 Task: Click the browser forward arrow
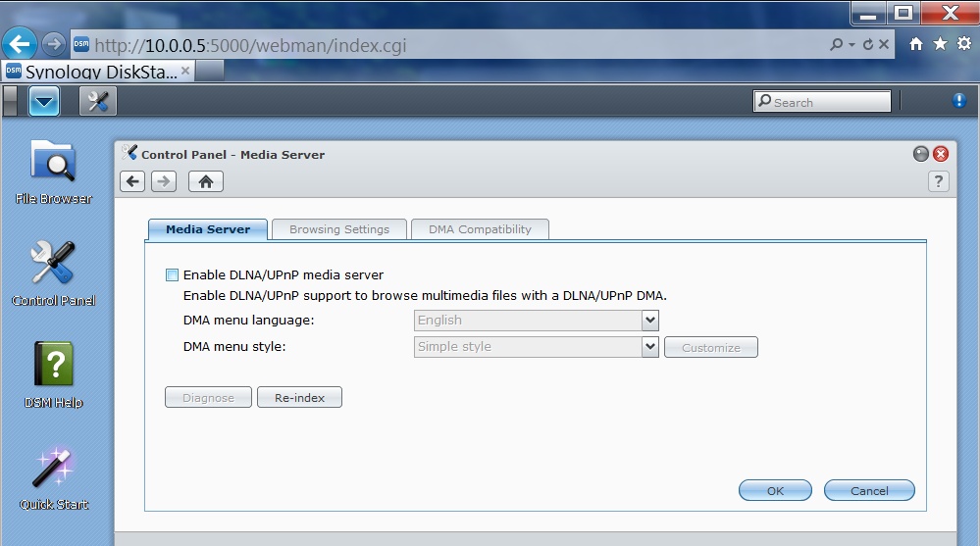54,44
